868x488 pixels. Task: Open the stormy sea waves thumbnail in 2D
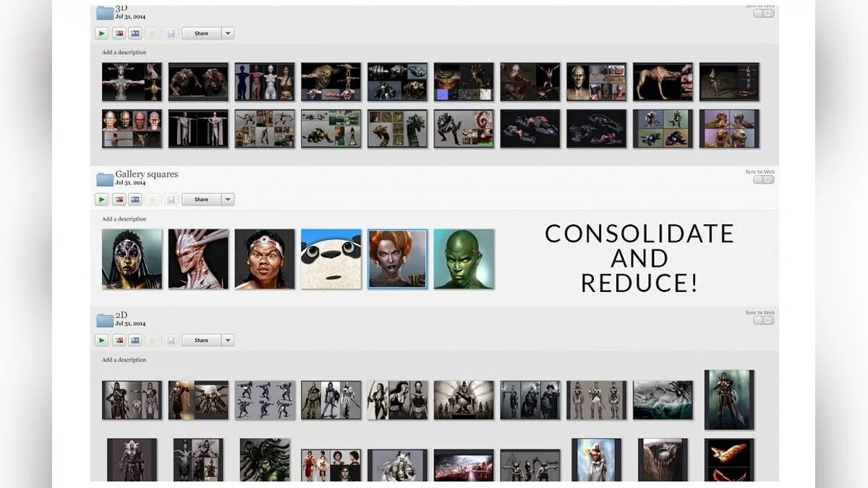663,401
